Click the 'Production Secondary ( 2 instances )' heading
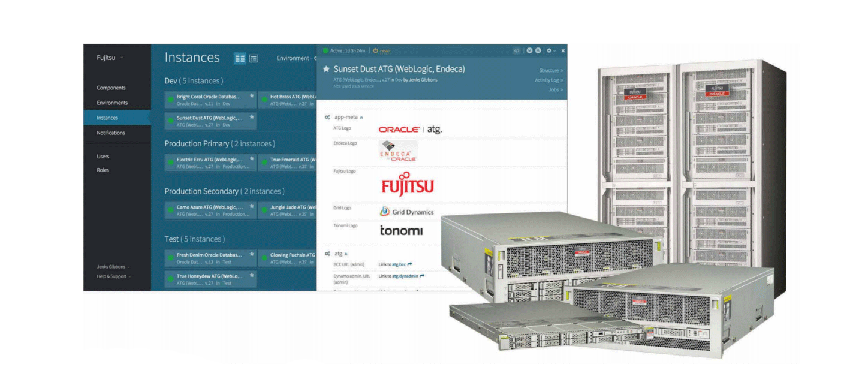The image size is (868, 379). [x=224, y=191]
